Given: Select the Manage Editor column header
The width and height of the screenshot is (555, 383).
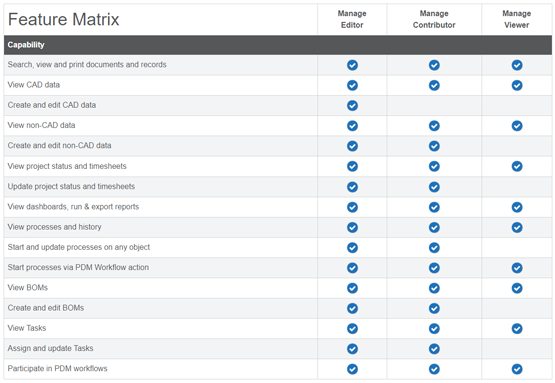Looking at the screenshot, I should pos(352,19).
